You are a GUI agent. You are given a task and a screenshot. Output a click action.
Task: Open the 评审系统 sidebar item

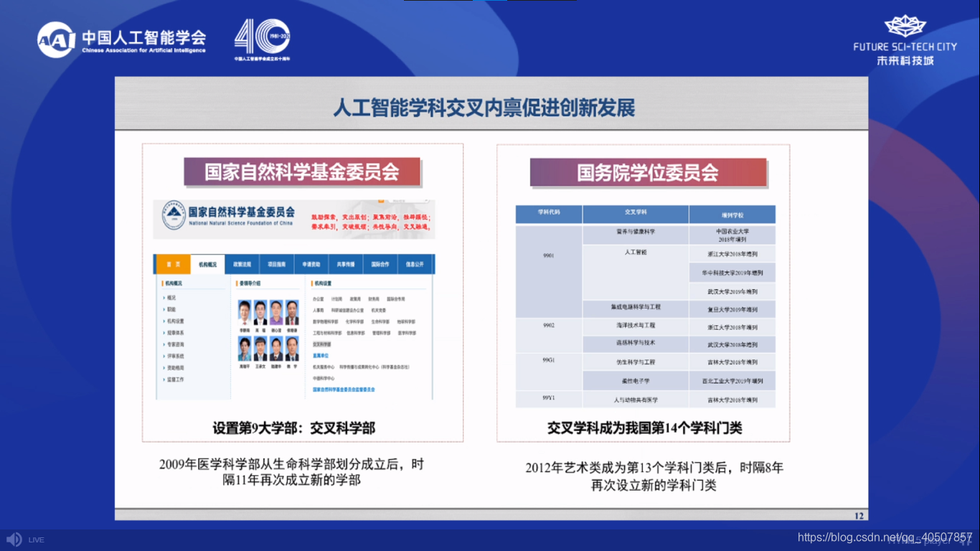[175, 356]
